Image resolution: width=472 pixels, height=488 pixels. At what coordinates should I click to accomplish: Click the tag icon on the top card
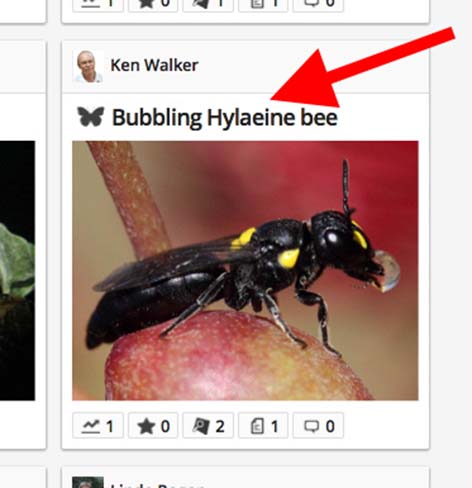pyautogui.click(x=208, y=5)
